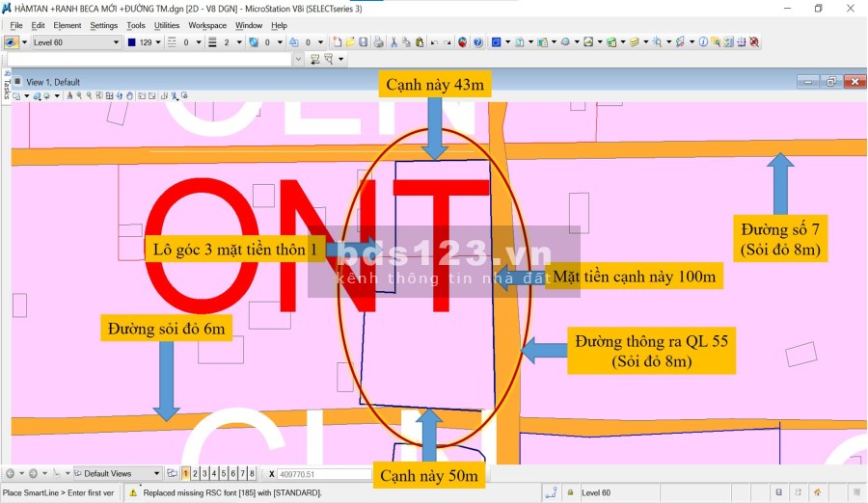The width and height of the screenshot is (868, 503).
Task: Click the blue question mark Help icon
Action: click(x=477, y=42)
